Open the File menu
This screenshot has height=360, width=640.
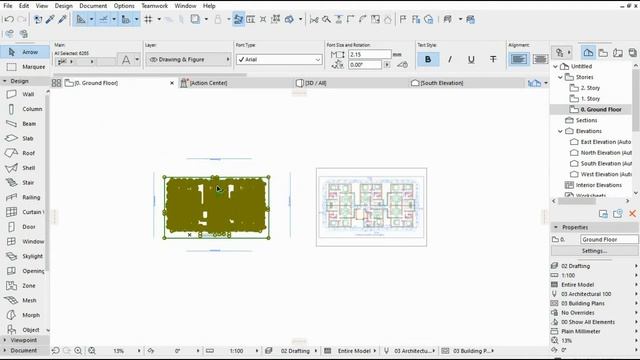point(8,6)
